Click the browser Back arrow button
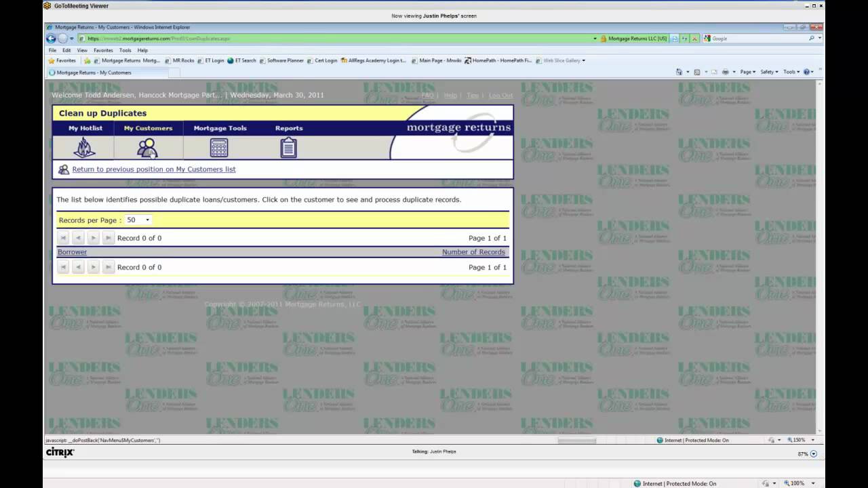The height and width of the screenshot is (488, 868). click(x=51, y=39)
